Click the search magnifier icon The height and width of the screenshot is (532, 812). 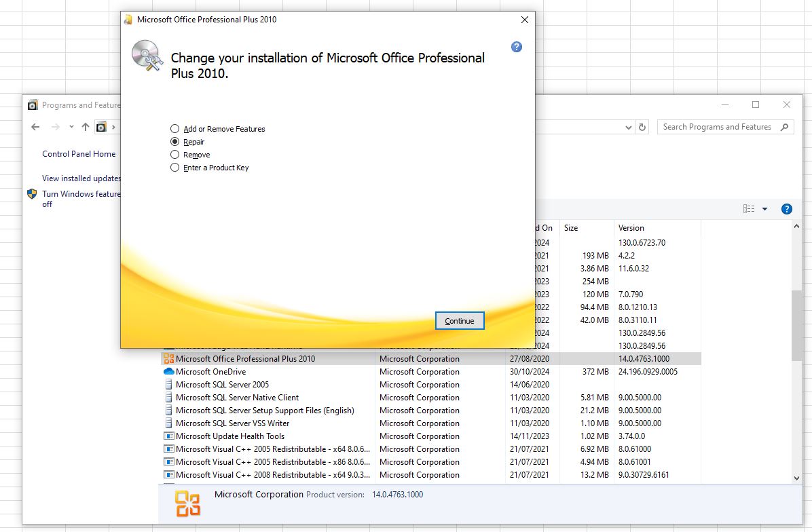pyautogui.click(x=785, y=127)
